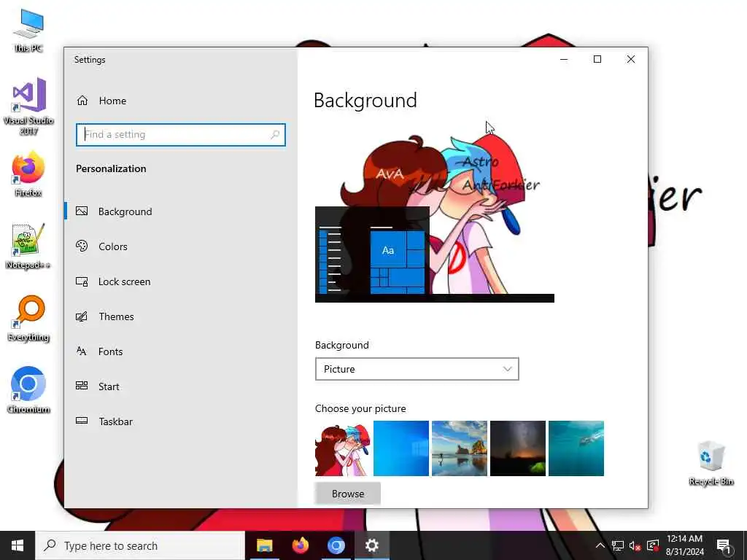The width and height of the screenshot is (747, 560).
Task: Open the Fonts page
Action: (181, 351)
